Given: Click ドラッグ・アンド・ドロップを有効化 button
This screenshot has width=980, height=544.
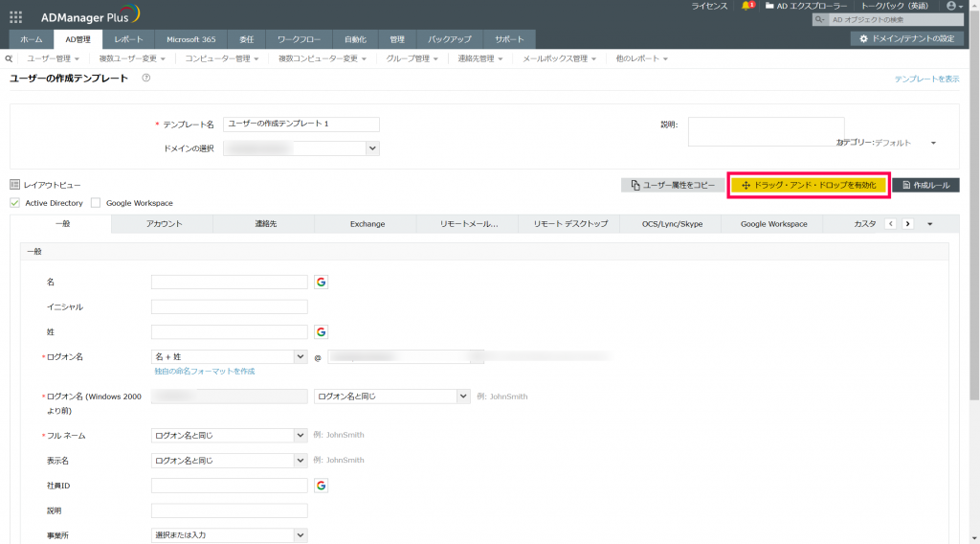Looking at the screenshot, I should tap(809, 185).
